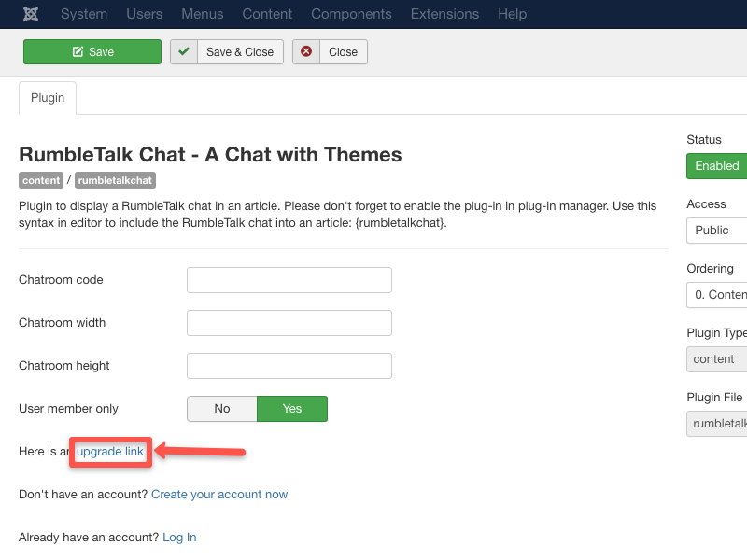Click the Joomla logo icon
This screenshot has width=747, height=560.
coord(29,14)
